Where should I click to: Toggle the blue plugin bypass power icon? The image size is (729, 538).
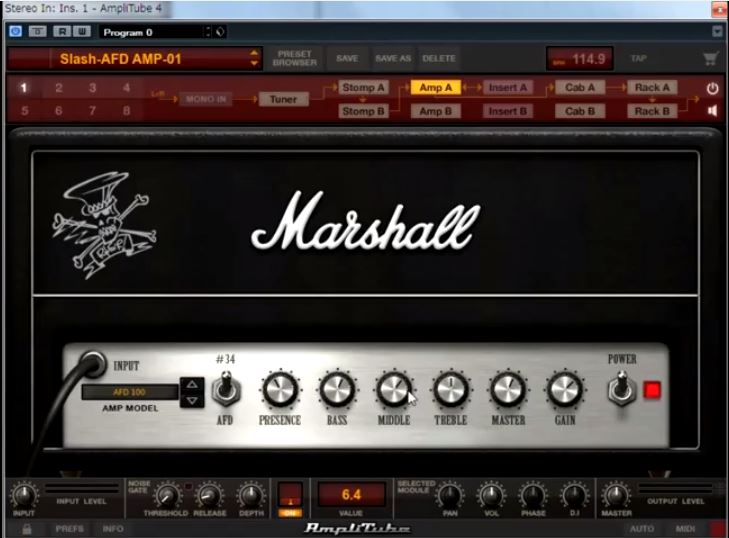point(15,31)
